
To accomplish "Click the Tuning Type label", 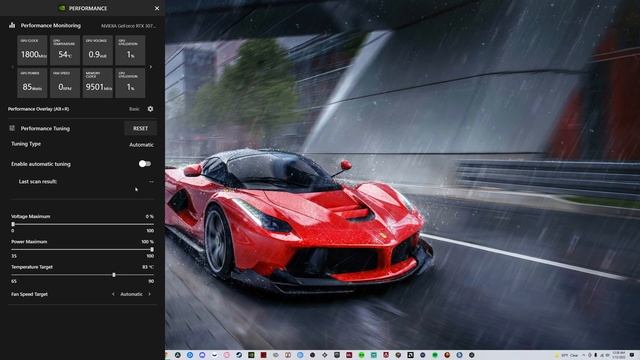I will pyautogui.click(x=26, y=144).
